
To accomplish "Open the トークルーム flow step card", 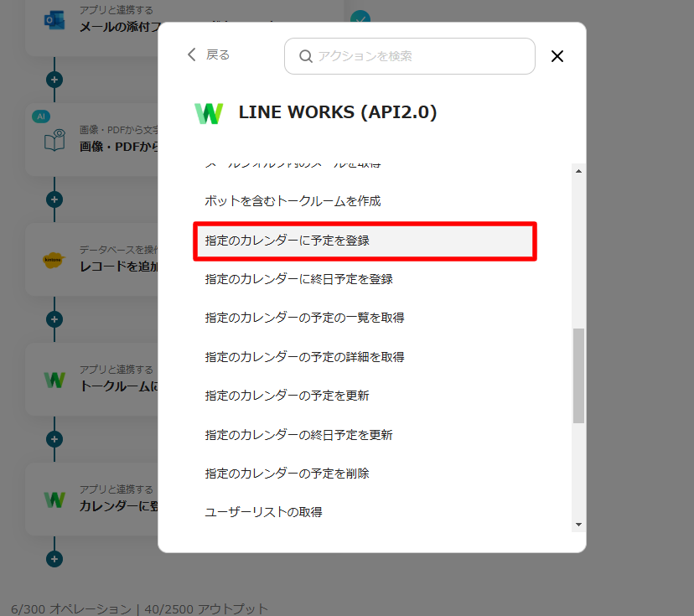I will point(92,380).
